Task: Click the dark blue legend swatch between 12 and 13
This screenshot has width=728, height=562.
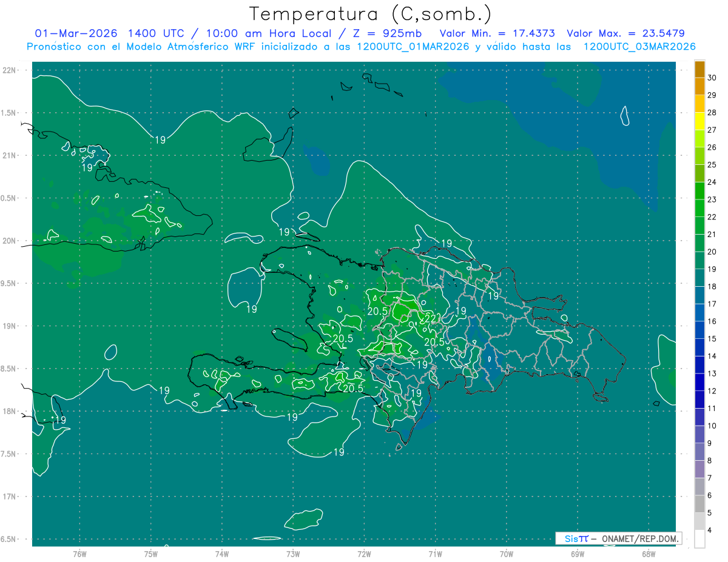Action: (699, 382)
